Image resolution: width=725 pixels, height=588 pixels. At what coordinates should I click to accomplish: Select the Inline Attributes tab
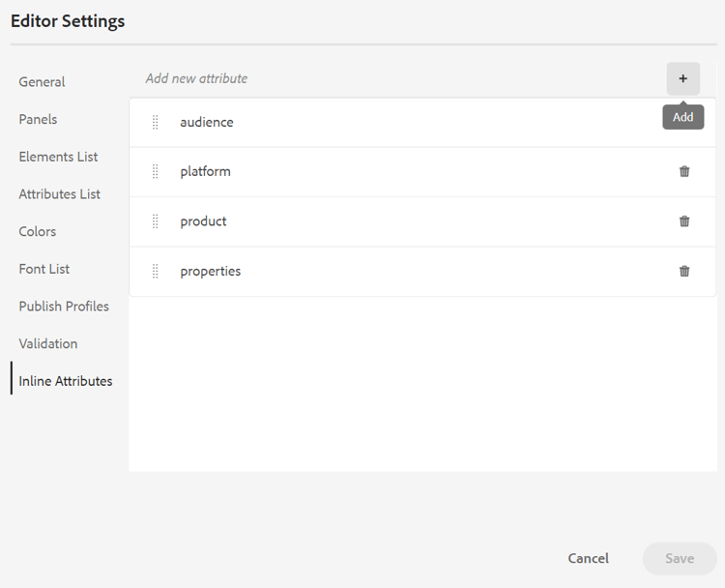(x=66, y=381)
